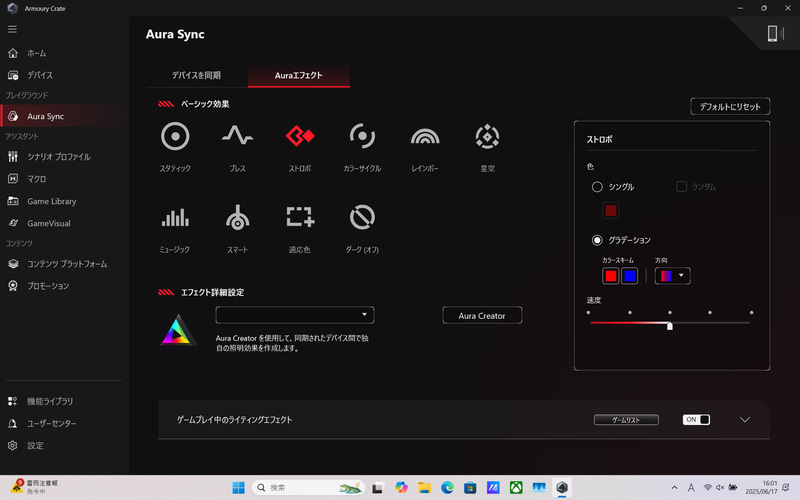Open the gradient direction (方向) dropdown

pyautogui.click(x=672, y=276)
